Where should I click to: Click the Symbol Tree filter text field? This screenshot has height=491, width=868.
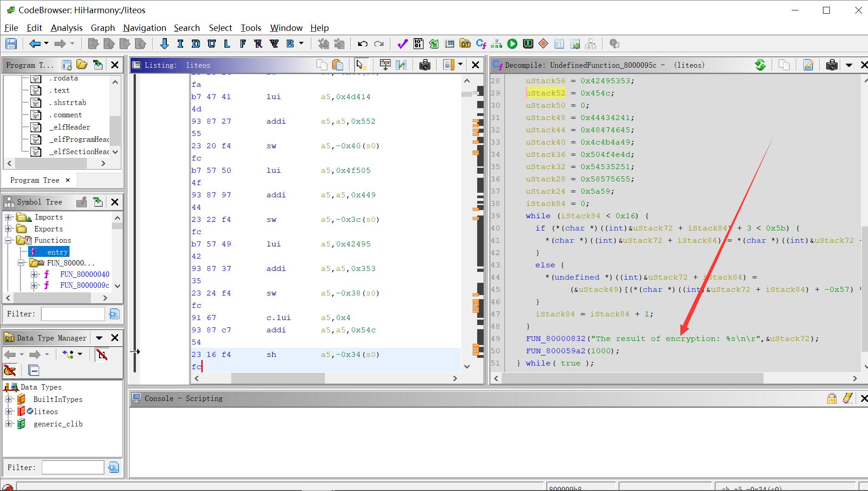(73, 314)
